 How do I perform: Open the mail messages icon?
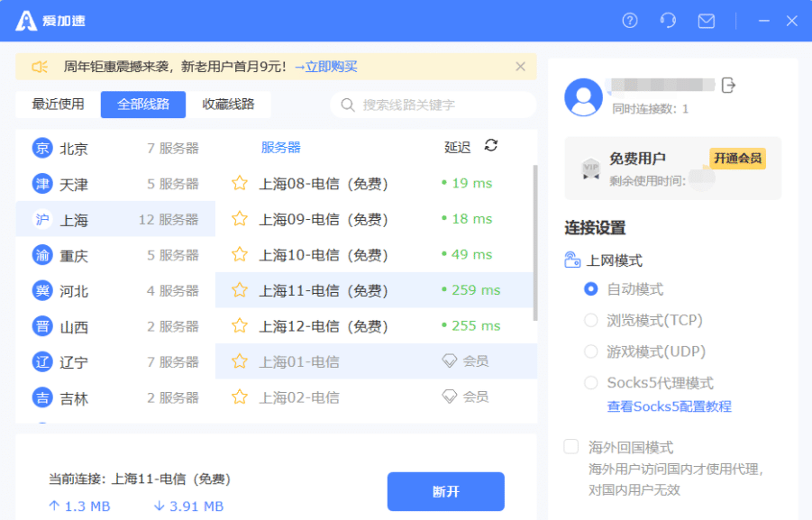(707, 21)
